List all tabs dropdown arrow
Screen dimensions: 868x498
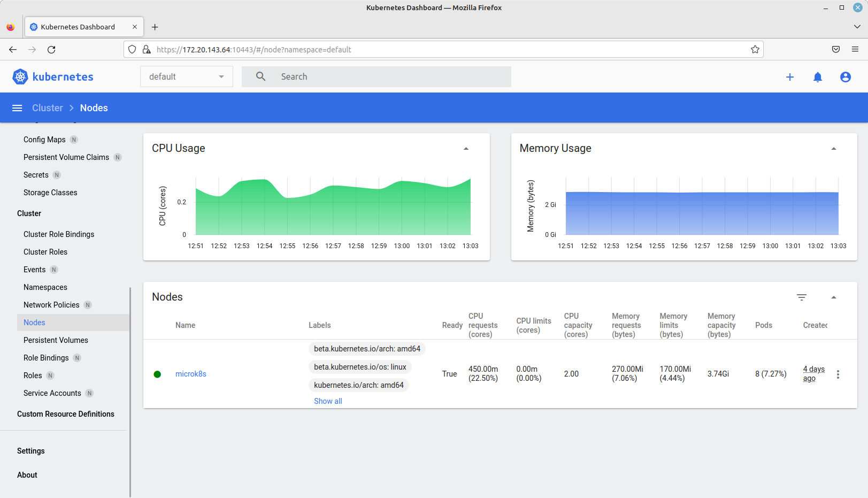coord(857,27)
